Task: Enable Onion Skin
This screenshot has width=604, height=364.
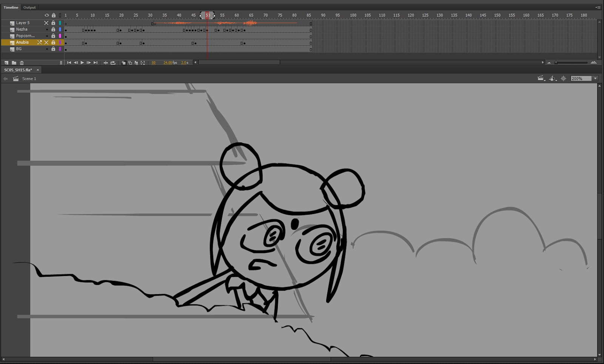Action: click(x=123, y=63)
